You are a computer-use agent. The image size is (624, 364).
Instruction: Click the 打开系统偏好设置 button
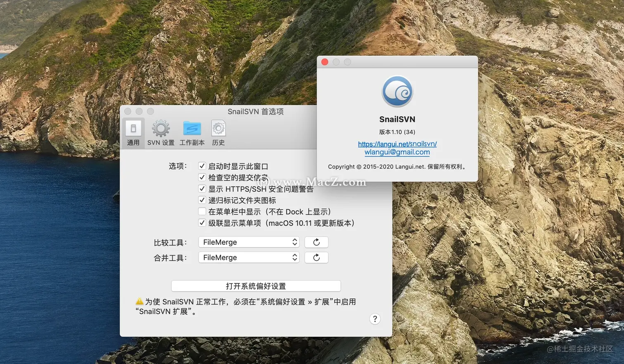(x=256, y=286)
